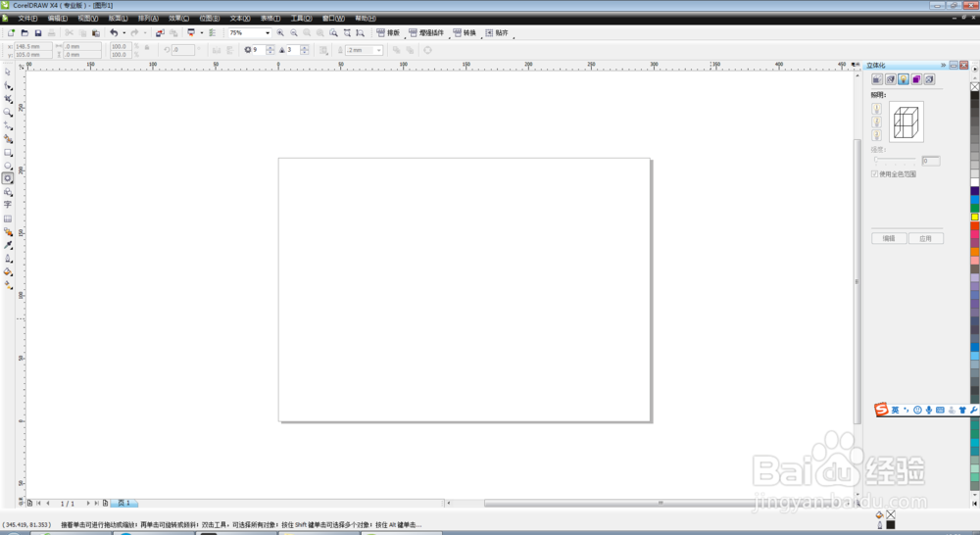
Task: Open the 工具(O) menu
Action: point(301,18)
